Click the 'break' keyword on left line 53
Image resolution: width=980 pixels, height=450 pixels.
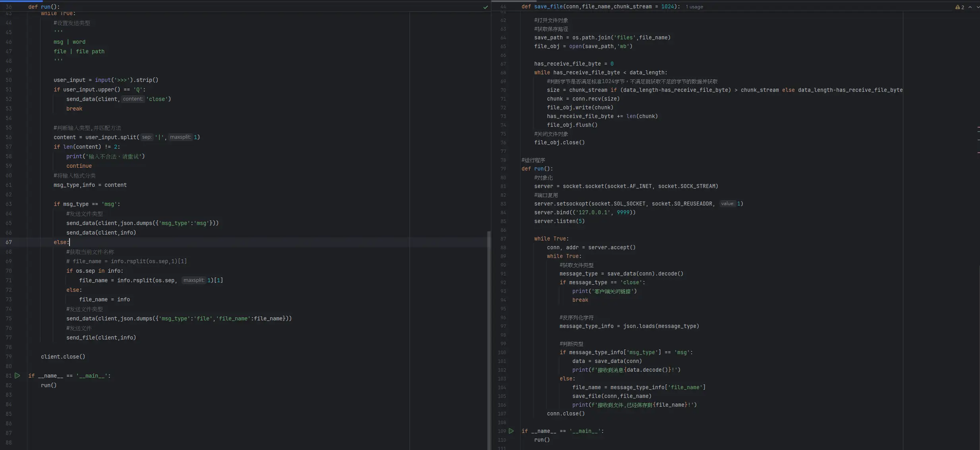click(74, 109)
